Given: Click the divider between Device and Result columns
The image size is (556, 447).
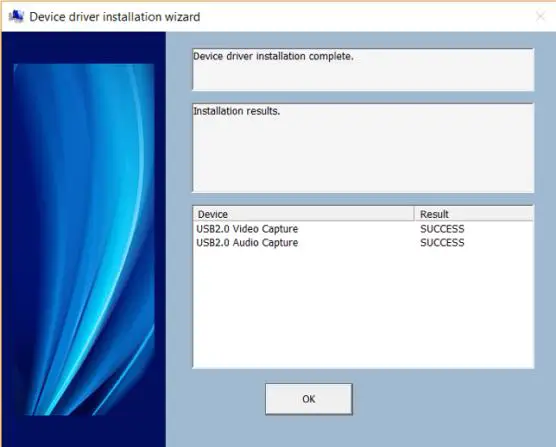Looking at the screenshot, I should point(414,214).
